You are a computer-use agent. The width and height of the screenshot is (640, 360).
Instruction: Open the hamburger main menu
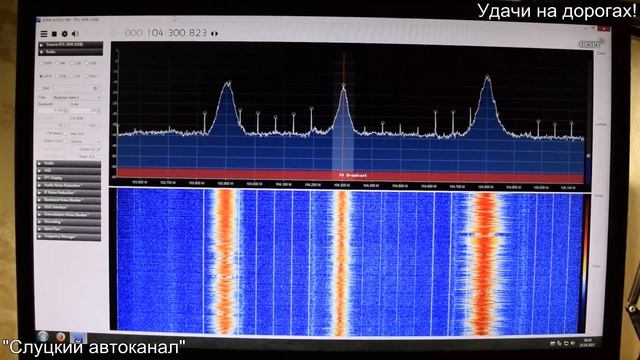[x=44, y=33]
